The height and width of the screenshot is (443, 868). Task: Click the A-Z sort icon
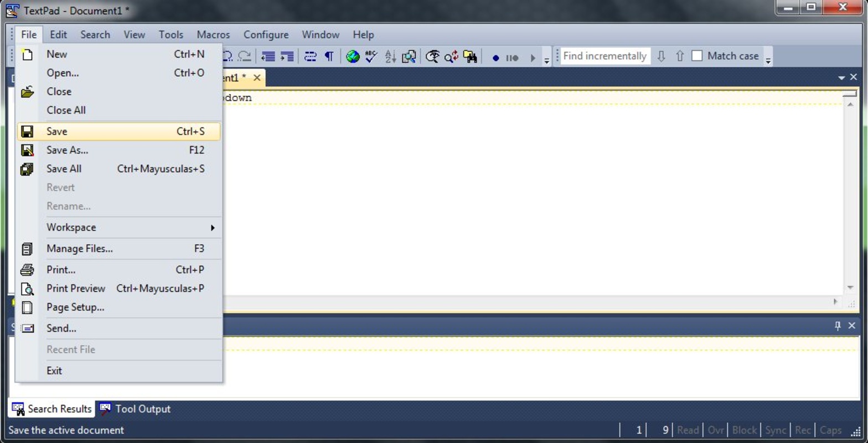pyautogui.click(x=390, y=56)
